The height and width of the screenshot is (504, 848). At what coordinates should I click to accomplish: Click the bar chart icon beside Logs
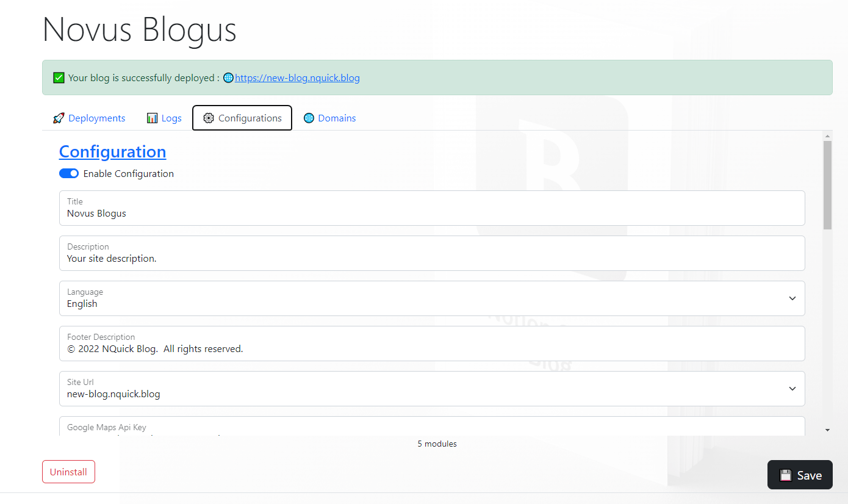click(152, 118)
